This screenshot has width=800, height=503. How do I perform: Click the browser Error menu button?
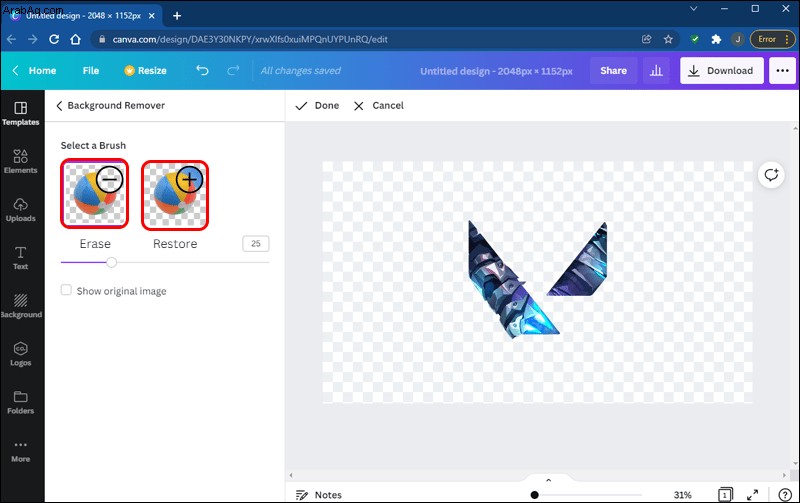point(772,39)
